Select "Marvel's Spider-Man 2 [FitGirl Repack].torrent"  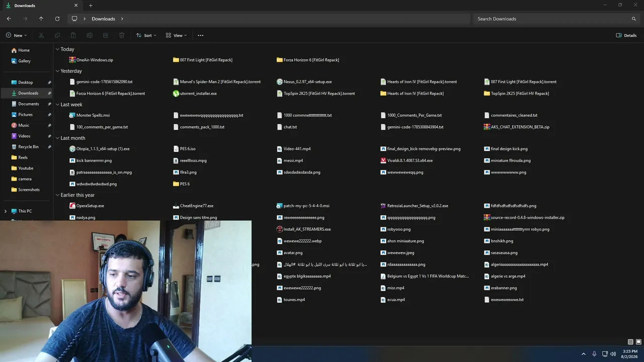217,81
